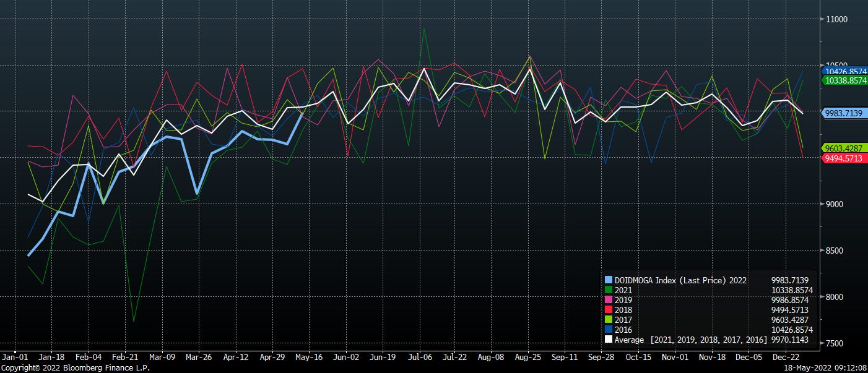Select the 2017 legend label
This screenshot has height=373, width=868.
pos(623,320)
